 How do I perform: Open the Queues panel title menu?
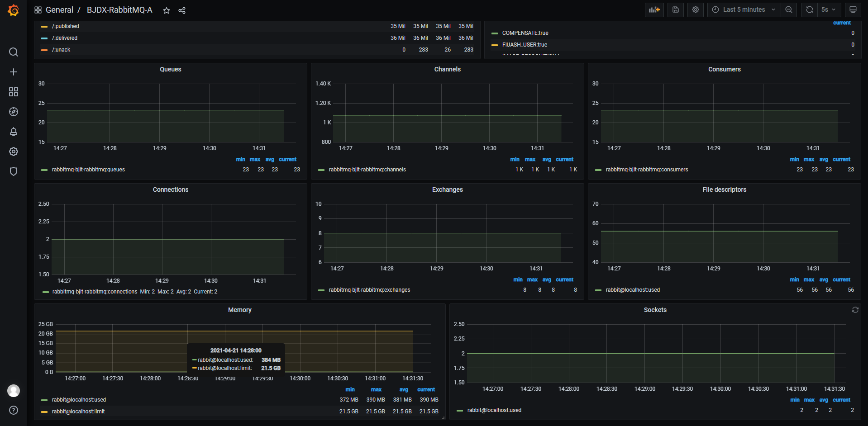[x=171, y=69]
